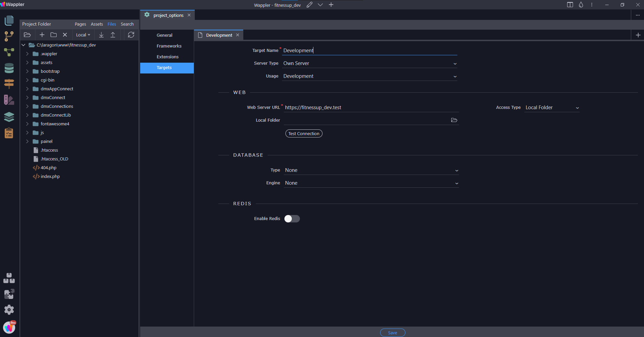
Task: Open the Theme Manager palette icon
Action: pyautogui.click(x=9, y=100)
